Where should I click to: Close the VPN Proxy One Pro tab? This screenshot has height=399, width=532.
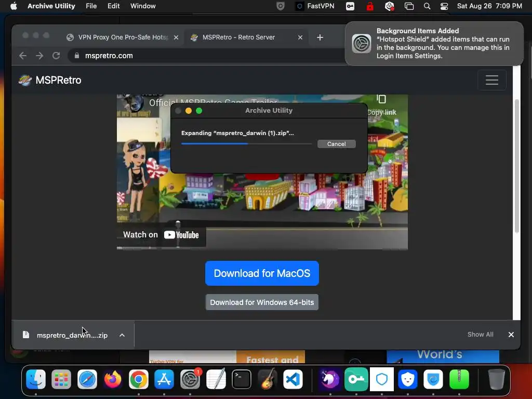pyautogui.click(x=176, y=37)
